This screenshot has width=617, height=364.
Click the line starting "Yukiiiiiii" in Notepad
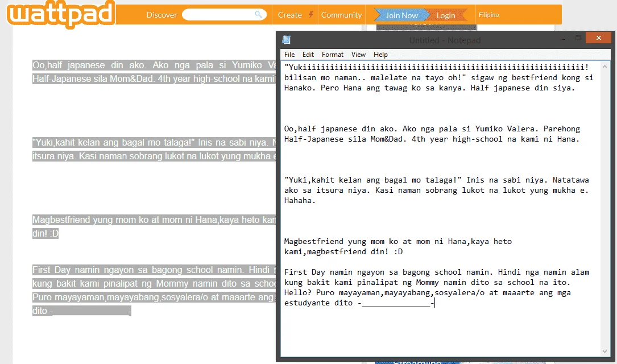coord(436,67)
